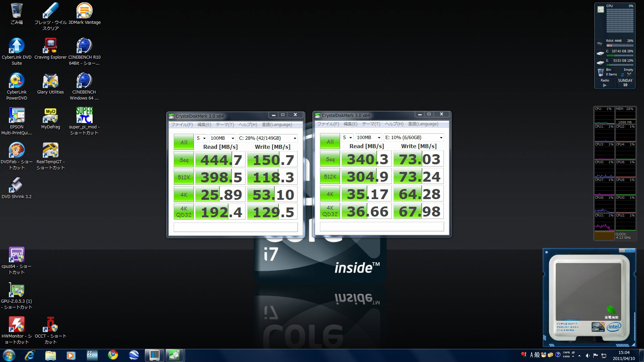Image resolution: width=644 pixels, height=362 pixels.
Task: Click the Google Chrome taskbar icon
Action: point(113,355)
